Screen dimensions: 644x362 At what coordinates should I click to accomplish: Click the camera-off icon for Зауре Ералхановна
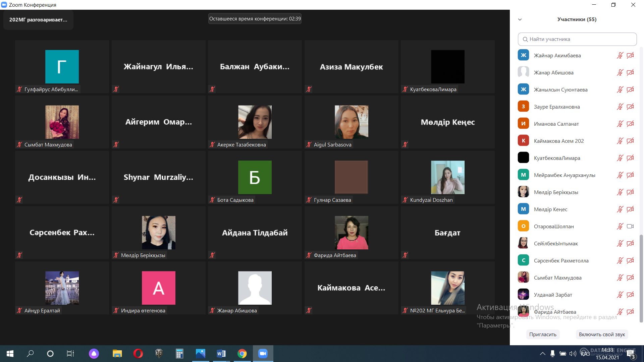[x=630, y=107]
